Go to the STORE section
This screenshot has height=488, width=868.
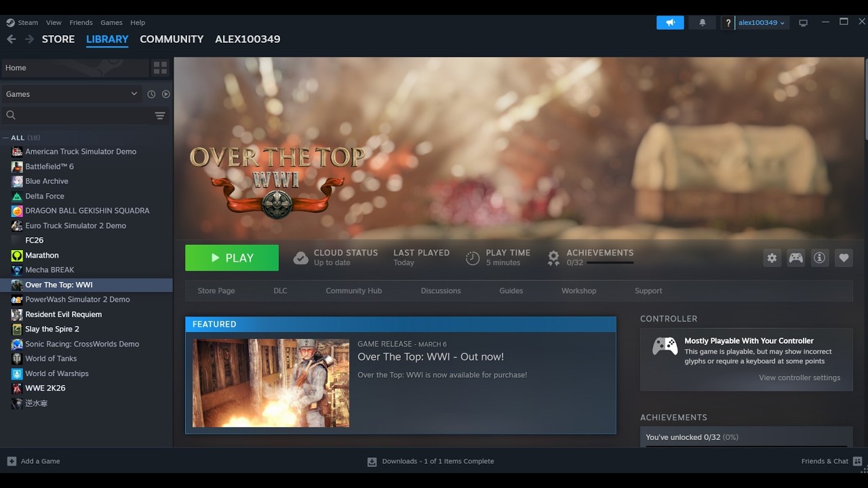click(58, 39)
